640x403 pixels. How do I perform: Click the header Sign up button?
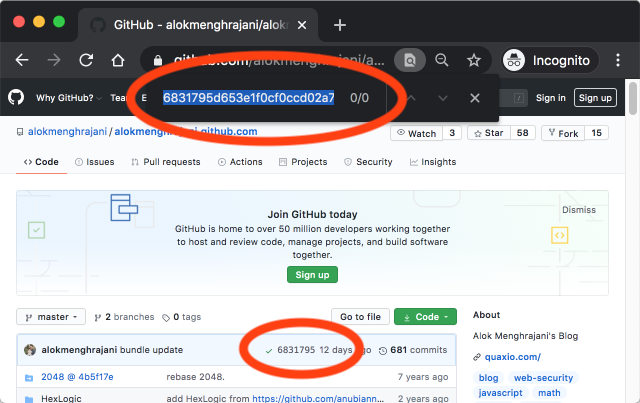tap(595, 98)
